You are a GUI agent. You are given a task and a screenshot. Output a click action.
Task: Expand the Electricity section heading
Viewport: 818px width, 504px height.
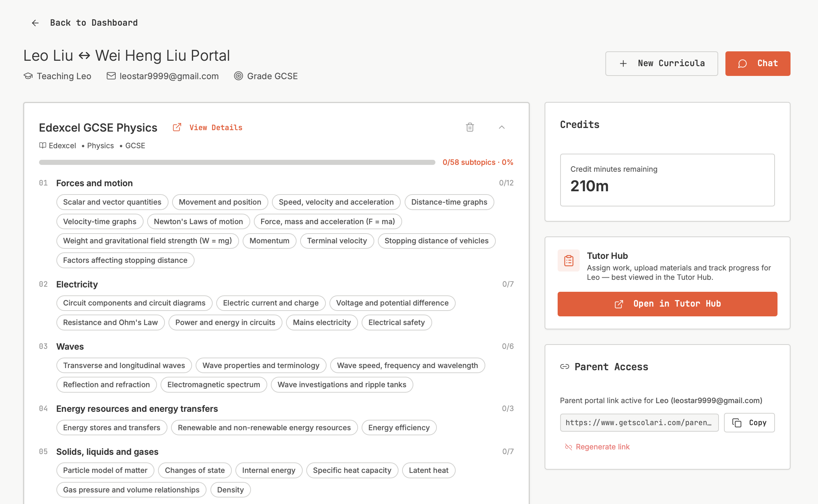tap(77, 285)
